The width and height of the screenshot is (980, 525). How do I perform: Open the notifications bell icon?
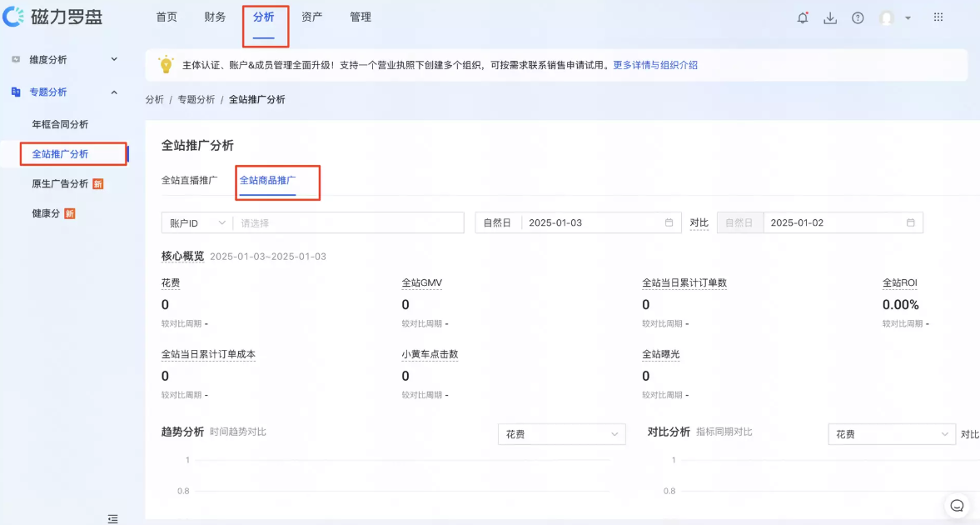[802, 17]
